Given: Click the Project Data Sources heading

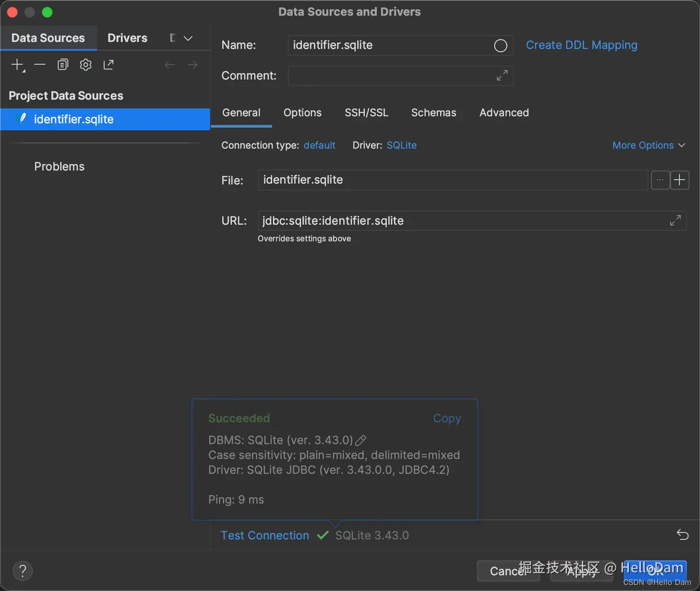Looking at the screenshot, I should (66, 96).
